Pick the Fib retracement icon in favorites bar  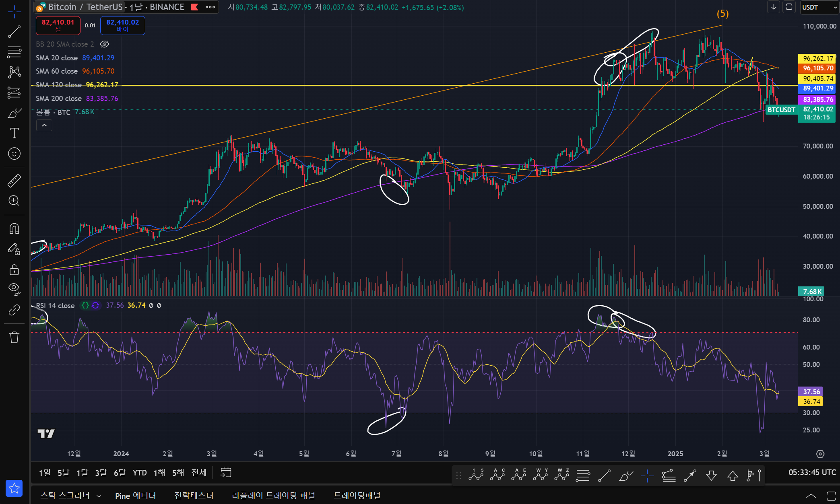(583, 476)
